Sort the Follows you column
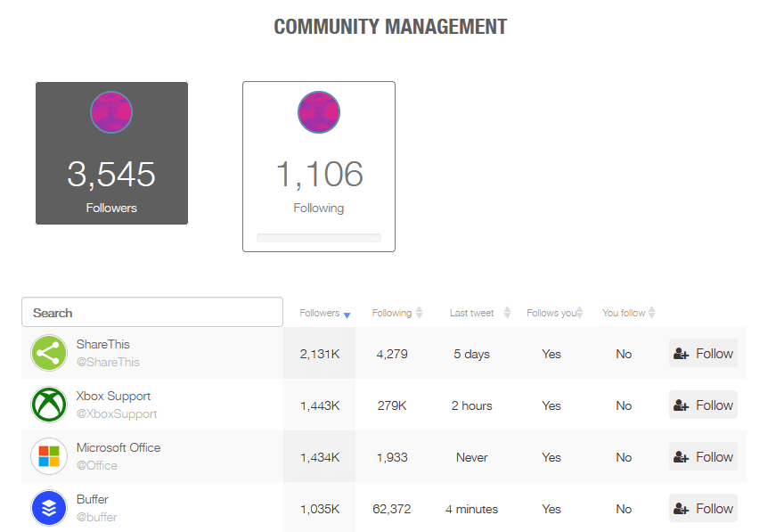Viewport: 784px width, 532px height. coord(550,313)
